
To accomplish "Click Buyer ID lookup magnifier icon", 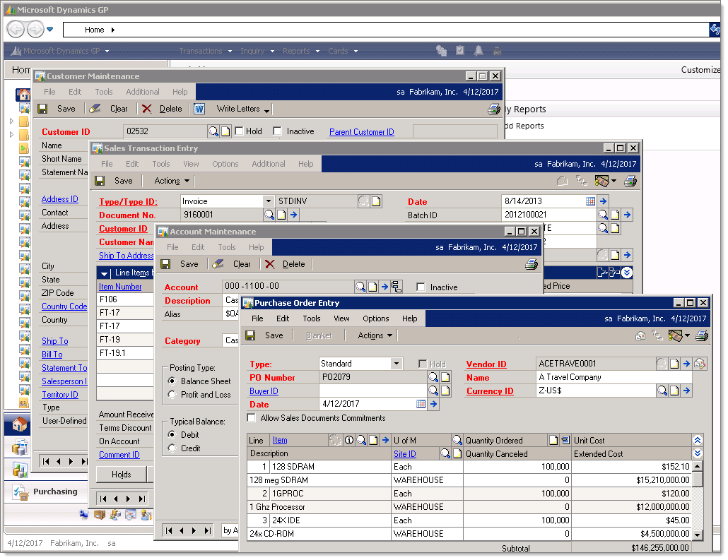I will [433, 391].
